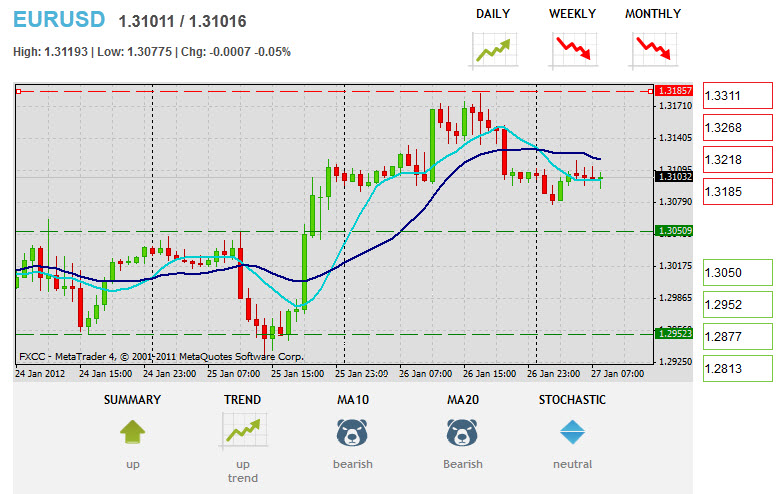Click the green 1.29523 price tag
This screenshot has height=494, width=782.
coord(674,333)
